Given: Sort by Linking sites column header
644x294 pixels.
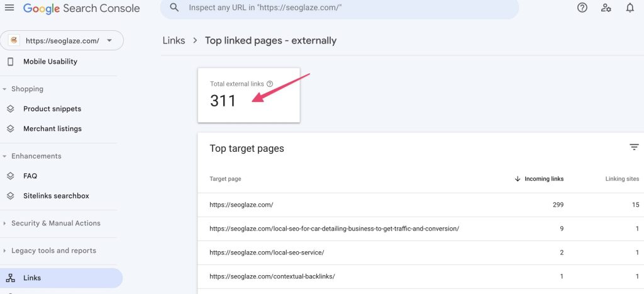Looking at the screenshot, I should click(622, 179).
